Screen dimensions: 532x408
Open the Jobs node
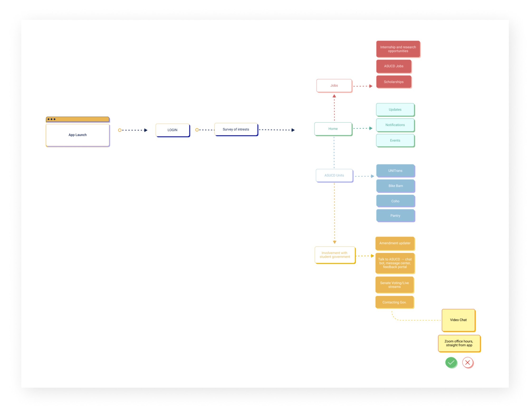334,86
